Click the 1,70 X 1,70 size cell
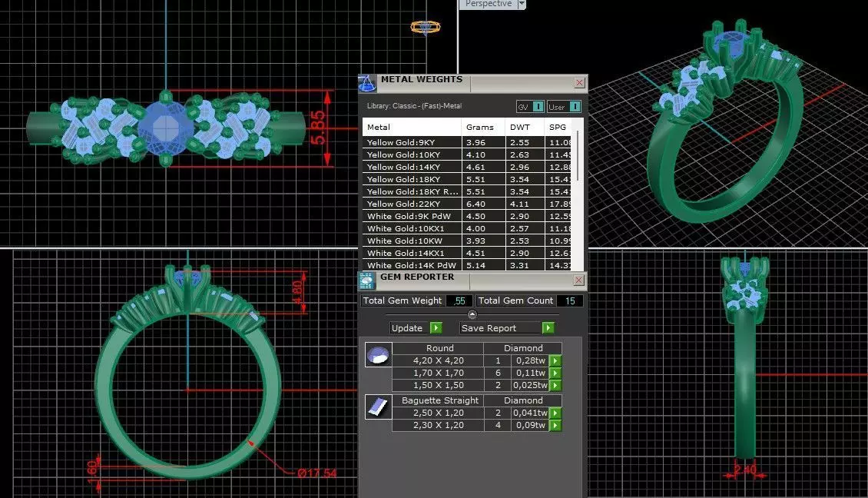The image size is (868, 498). point(439,373)
